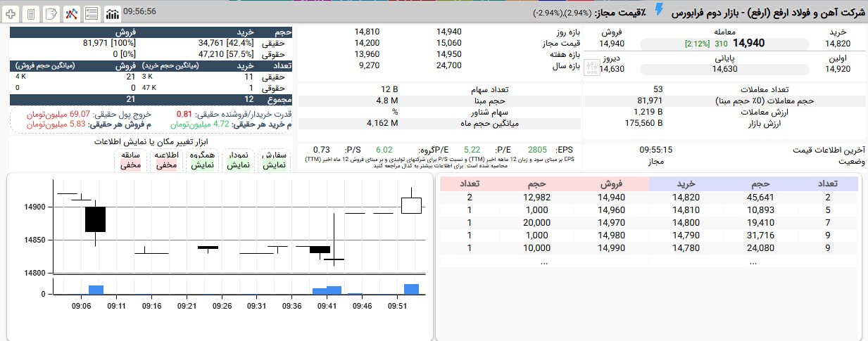Click the فروش column header in order book
The height and width of the screenshot is (341, 868).
click(x=611, y=184)
